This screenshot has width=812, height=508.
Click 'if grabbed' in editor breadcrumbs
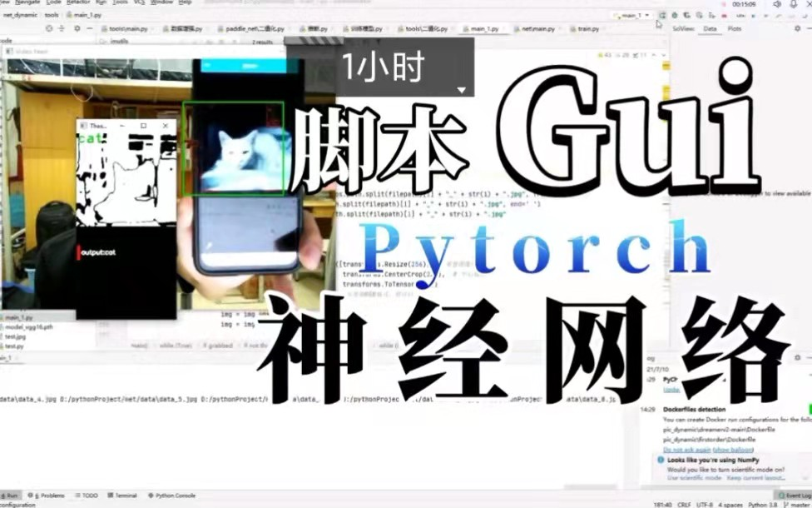click(217, 346)
